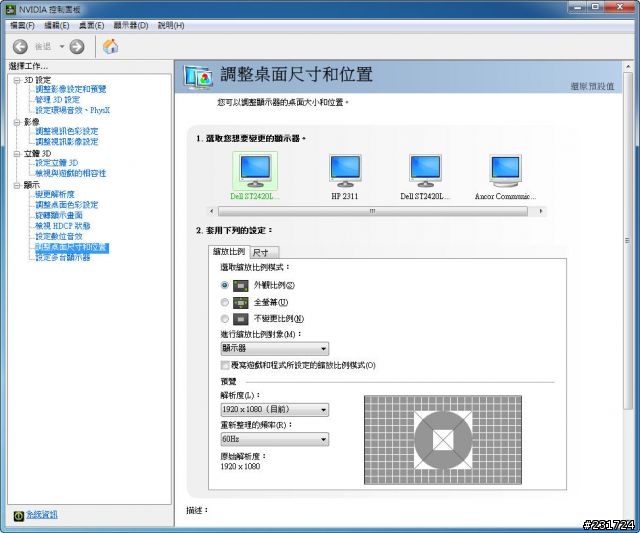Select the highlighted 調整桌面尺寸和位置 tree item

coord(71,247)
